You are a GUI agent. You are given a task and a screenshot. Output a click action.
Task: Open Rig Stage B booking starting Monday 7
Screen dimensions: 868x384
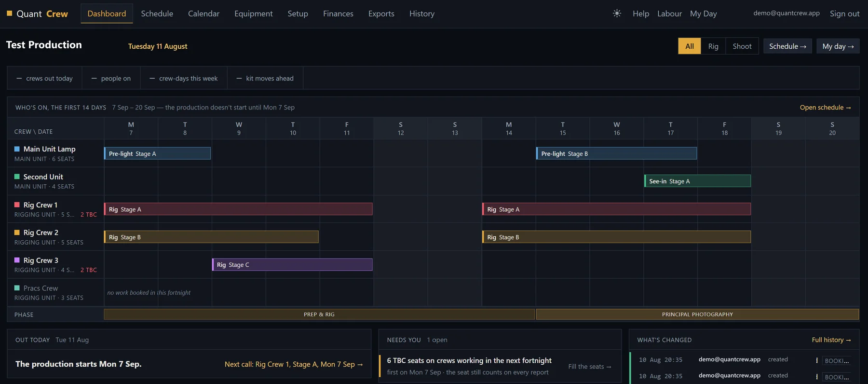coord(212,237)
